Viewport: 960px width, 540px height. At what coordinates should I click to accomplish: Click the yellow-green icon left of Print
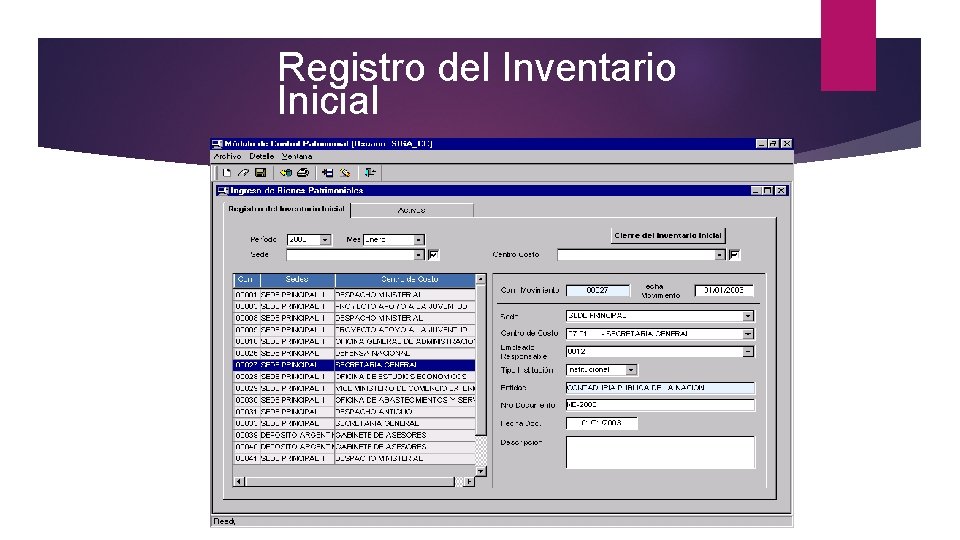click(286, 173)
